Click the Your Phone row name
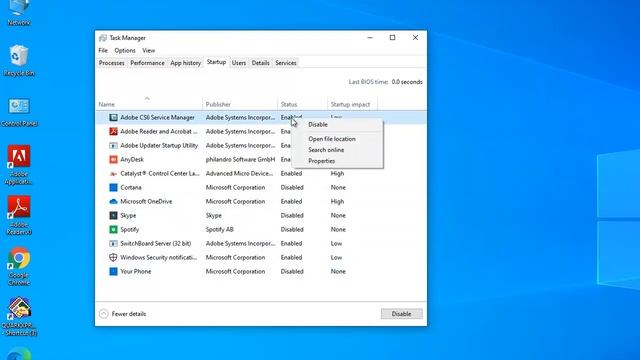640x360 pixels. tap(136, 271)
